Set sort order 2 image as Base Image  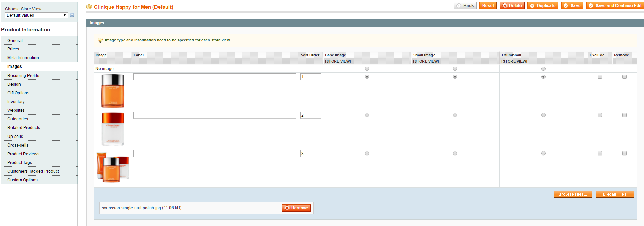click(x=367, y=115)
